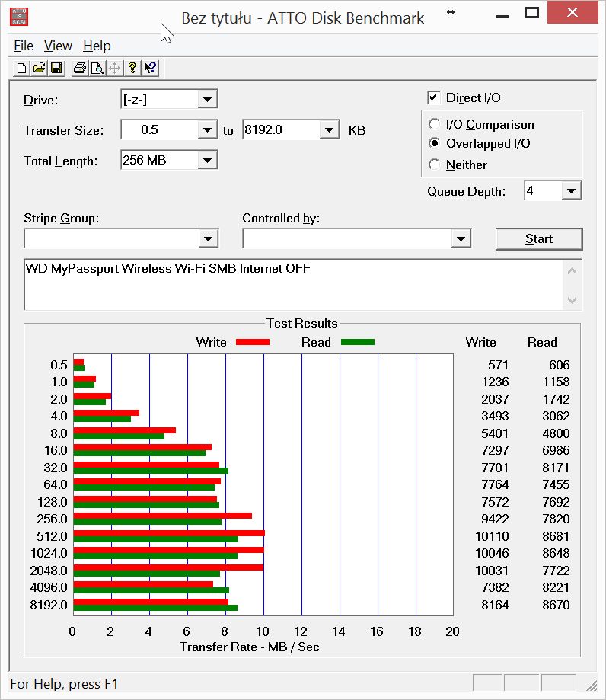
Task: Open the View menu
Action: pyautogui.click(x=58, y=46)
